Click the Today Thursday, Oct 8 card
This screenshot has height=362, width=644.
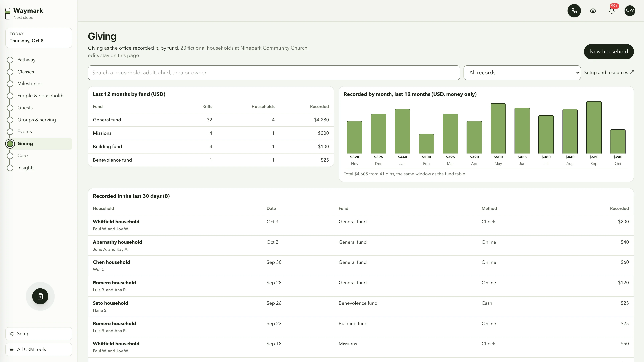tap(39, 38)
